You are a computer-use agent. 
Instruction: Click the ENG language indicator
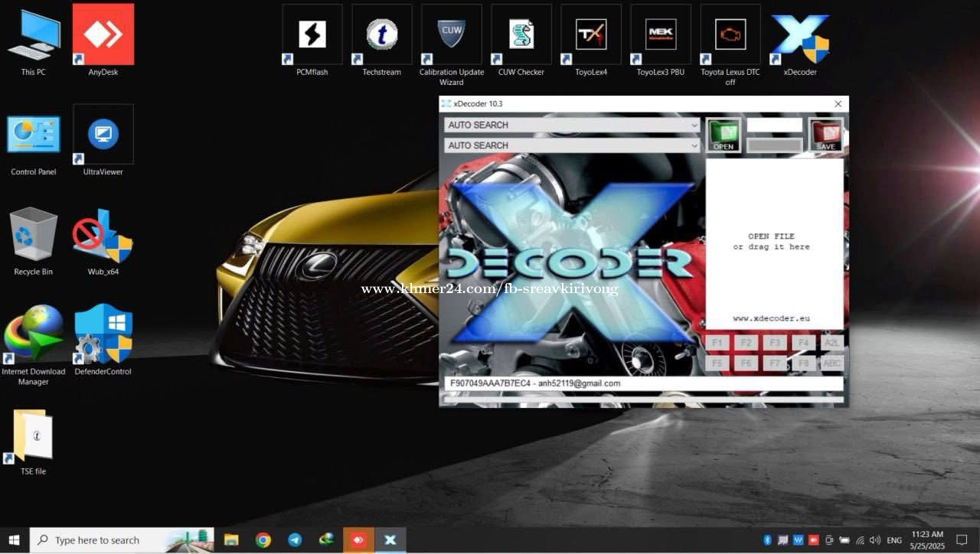click(894, 540)
